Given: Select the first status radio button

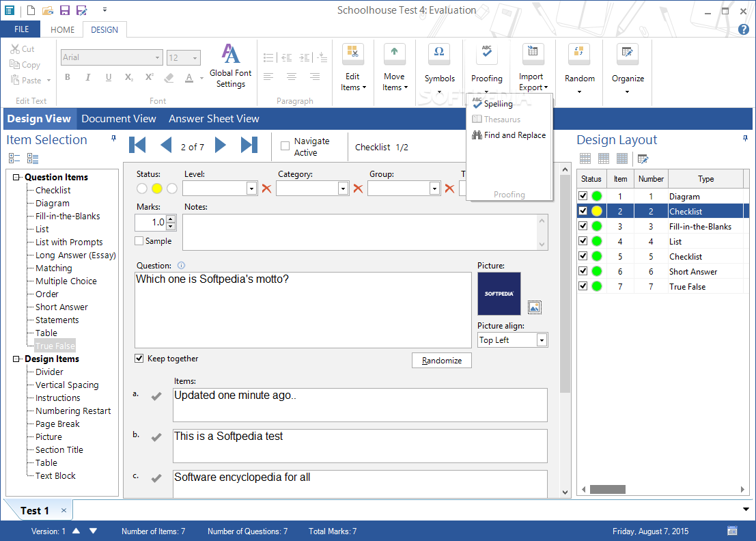Looking at the screenshot, I should (142, 189).
